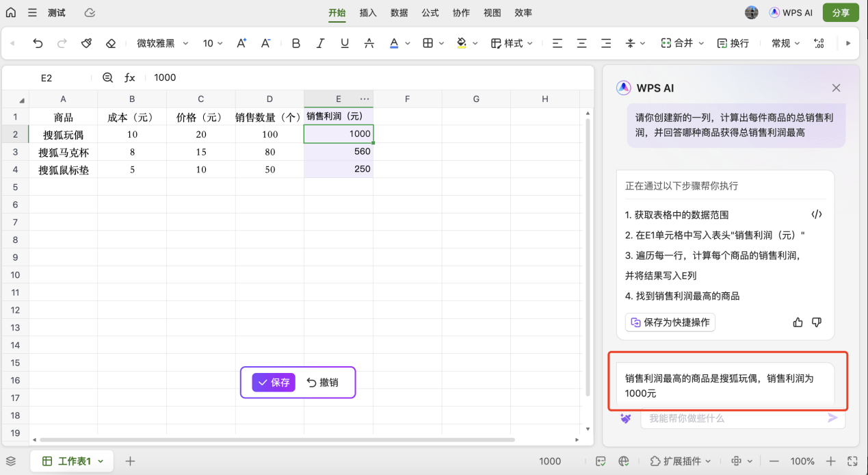Add a new worksheet
Viewport: 868px width, 475px height.
point(130,461)
